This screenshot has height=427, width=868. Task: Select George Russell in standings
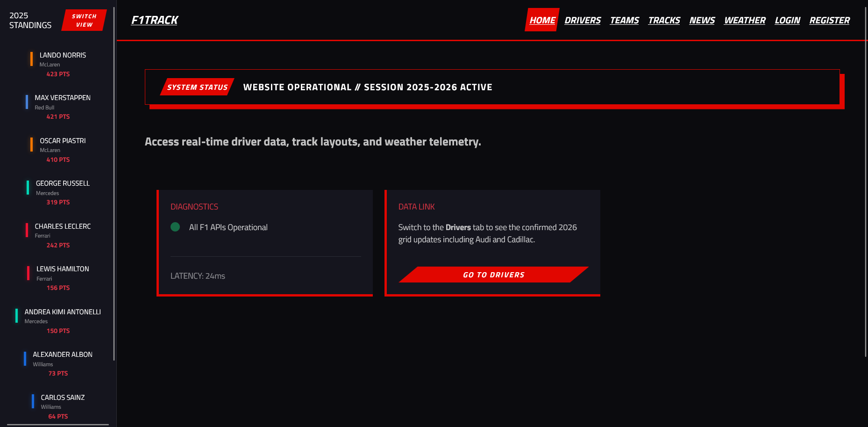coord(63,183)
